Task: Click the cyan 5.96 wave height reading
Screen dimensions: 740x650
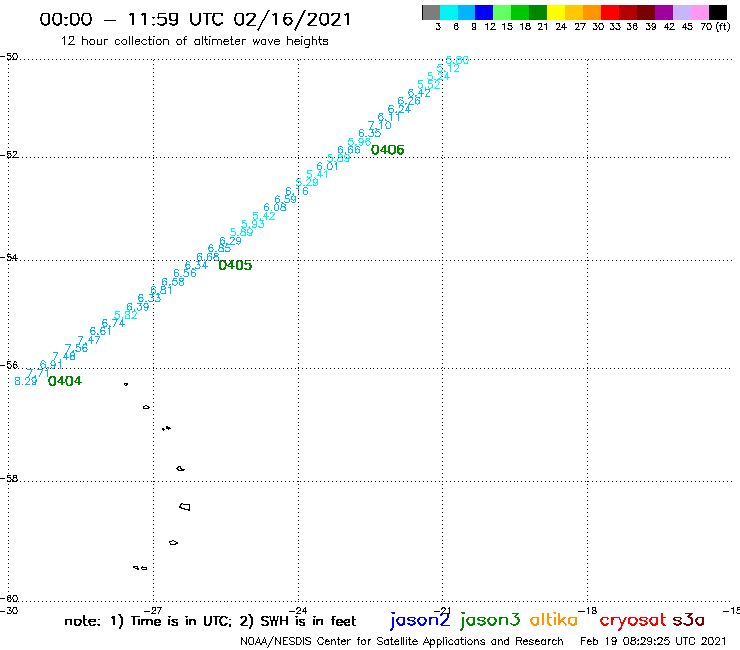Action: [x=359, y=142]
